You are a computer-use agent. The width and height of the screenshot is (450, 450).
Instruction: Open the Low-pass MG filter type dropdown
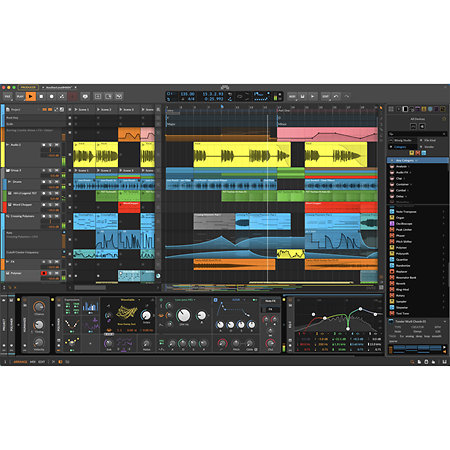pos(195,300)
